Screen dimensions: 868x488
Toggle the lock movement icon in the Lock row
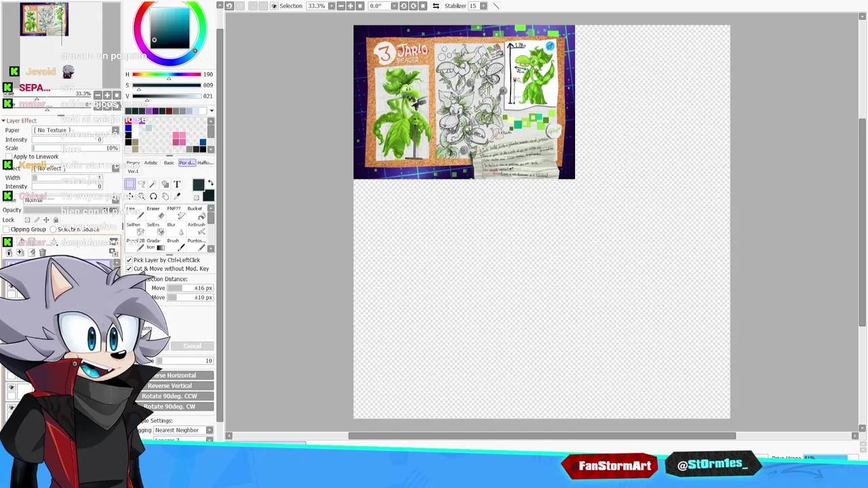46,220
